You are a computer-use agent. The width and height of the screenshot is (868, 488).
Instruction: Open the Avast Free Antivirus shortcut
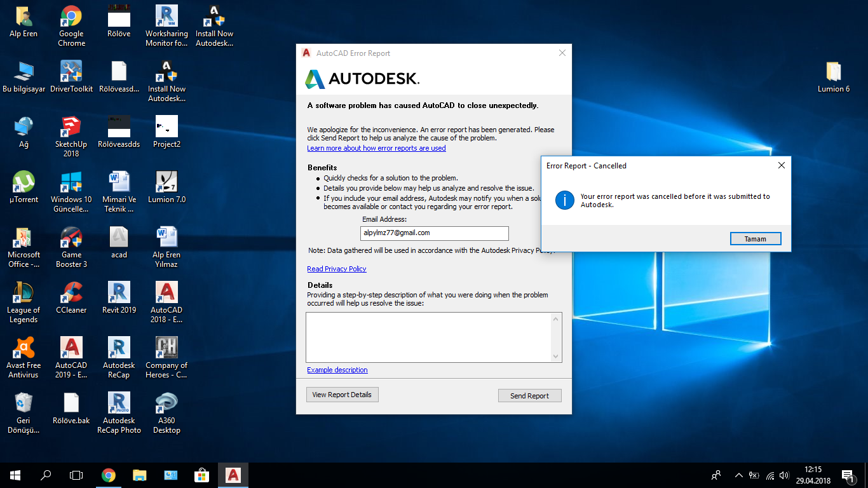tap(24, 358)
